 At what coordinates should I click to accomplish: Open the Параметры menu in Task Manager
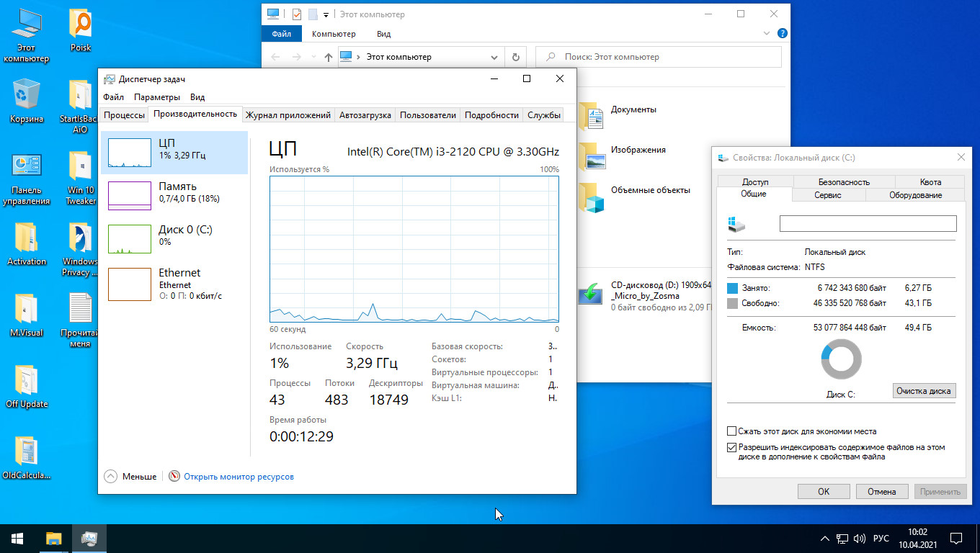[x=156, y=97]
